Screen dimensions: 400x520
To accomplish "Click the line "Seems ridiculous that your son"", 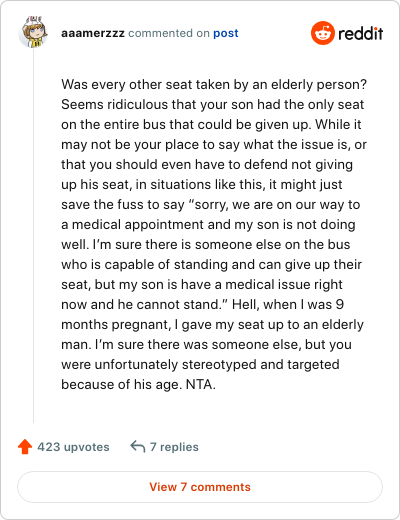I will 212,104.
